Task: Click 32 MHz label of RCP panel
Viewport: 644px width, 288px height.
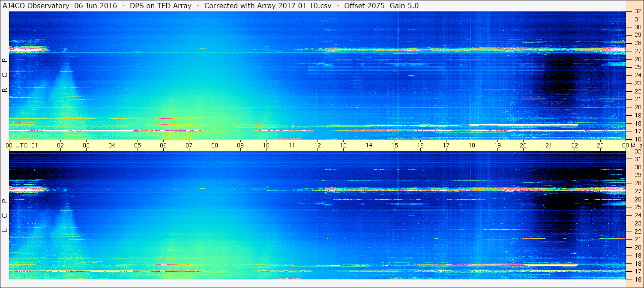Action: point(638,12)
